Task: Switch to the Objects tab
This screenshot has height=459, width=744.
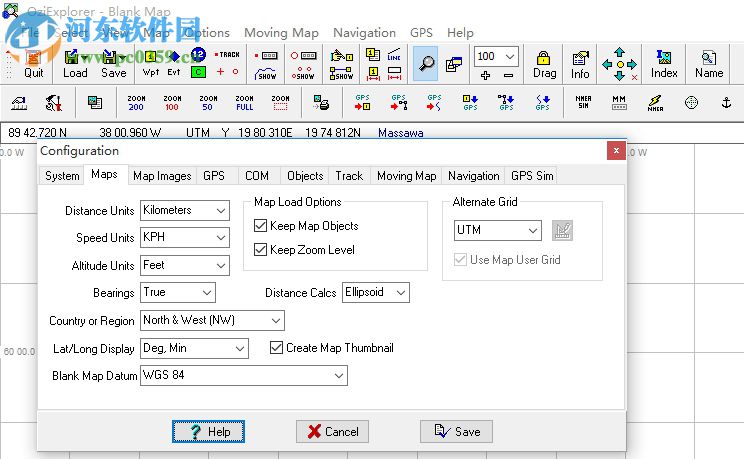Action: click(x=305, y=176)
